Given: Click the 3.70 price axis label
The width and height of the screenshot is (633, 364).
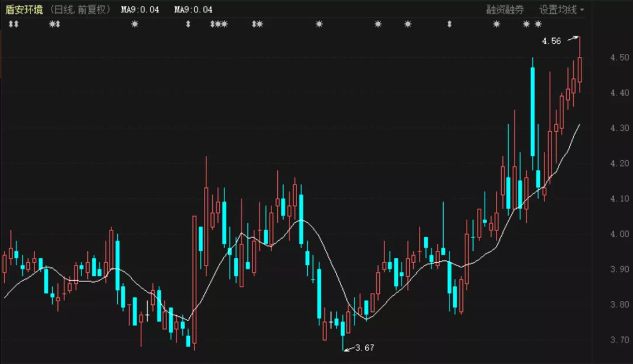Looking at the screenshot, I should tap(620, 340).
